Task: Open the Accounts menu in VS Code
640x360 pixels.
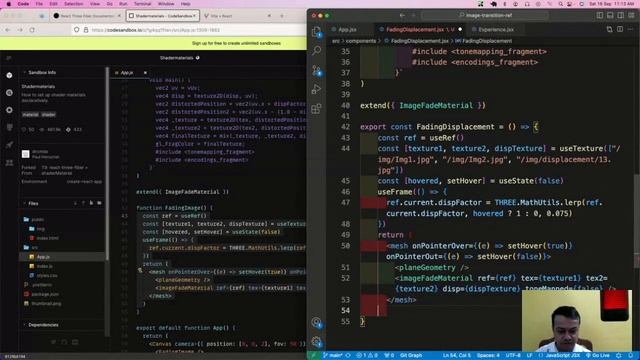Action: pos(316,322)
